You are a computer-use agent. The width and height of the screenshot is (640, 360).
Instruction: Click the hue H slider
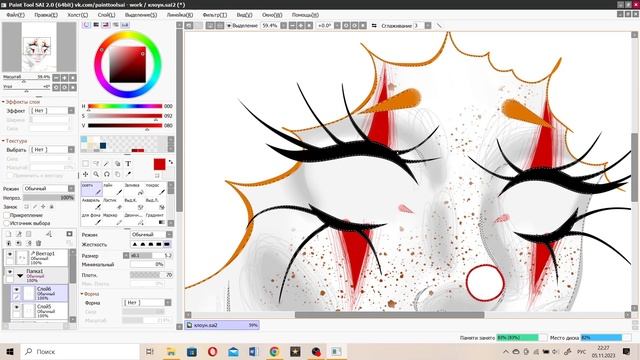125,106
